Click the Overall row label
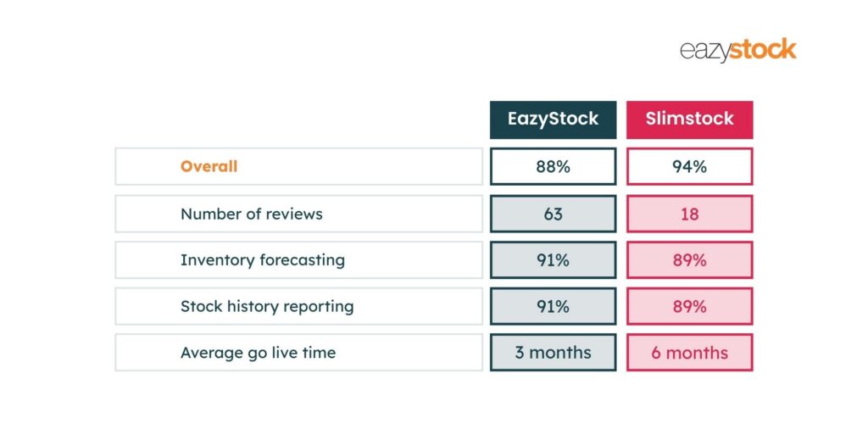Screen dimensions: 868x429 click(209, 167)
